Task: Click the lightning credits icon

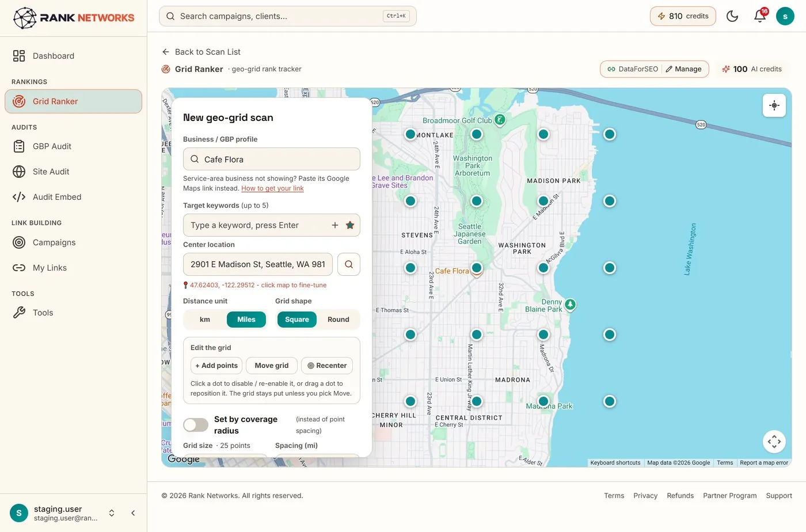Action: [x=661, y=16]
